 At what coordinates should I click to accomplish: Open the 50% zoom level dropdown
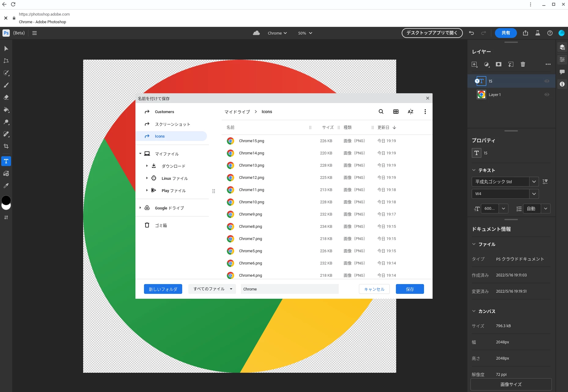coord(305,33)
